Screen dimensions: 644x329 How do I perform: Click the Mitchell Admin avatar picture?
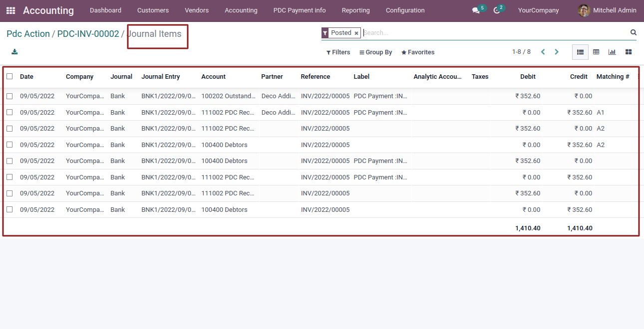point(584,10)
